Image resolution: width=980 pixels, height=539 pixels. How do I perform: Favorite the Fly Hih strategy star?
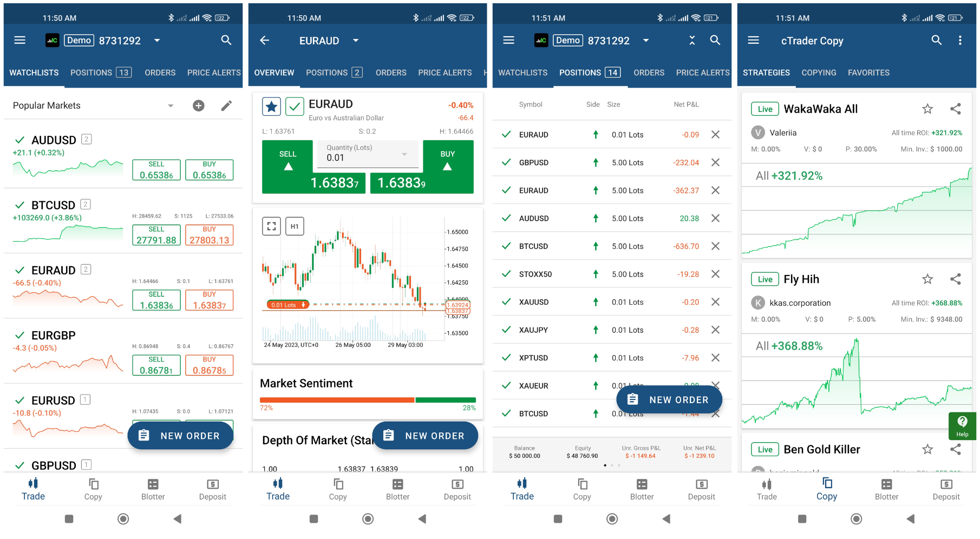(x=927, y=279)
